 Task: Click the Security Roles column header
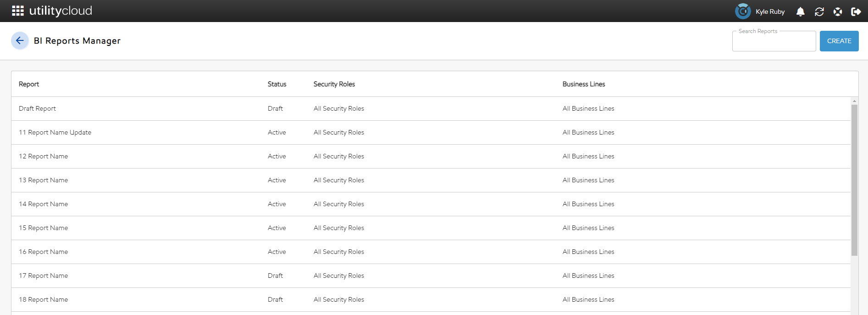[334, 84]
